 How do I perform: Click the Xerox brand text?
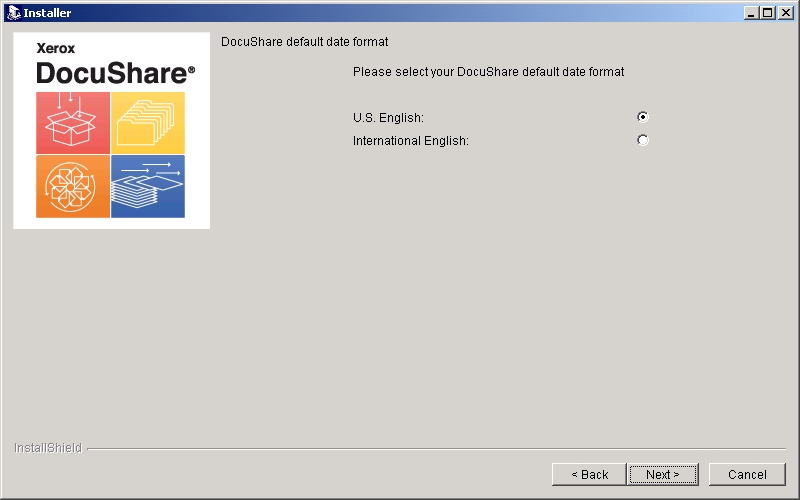[x=56, y=48]
